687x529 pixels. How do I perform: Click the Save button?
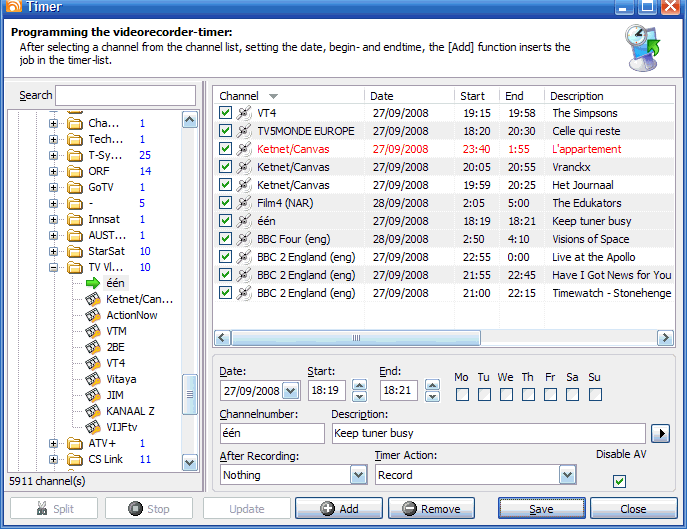pyautogui.click(x=541, y=508)
